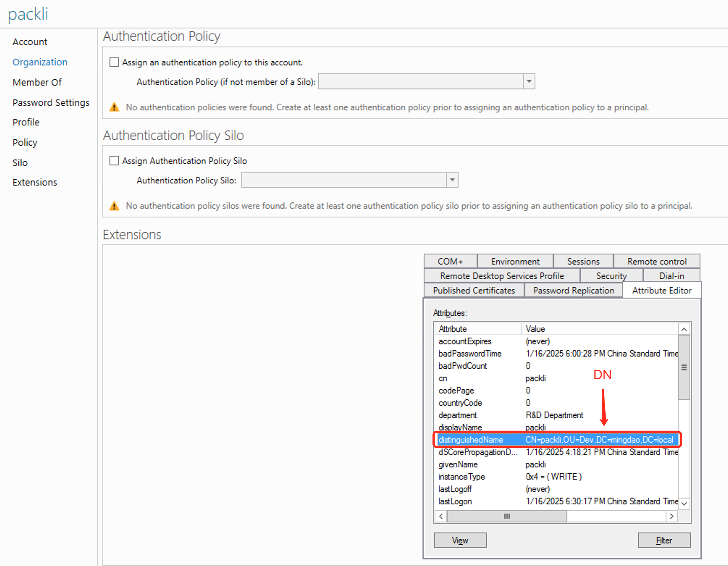This screenshot has height=566, width=728.
Task: Check Assign Authentication Policy Silo checkbox
Action: tap(114, 161)
